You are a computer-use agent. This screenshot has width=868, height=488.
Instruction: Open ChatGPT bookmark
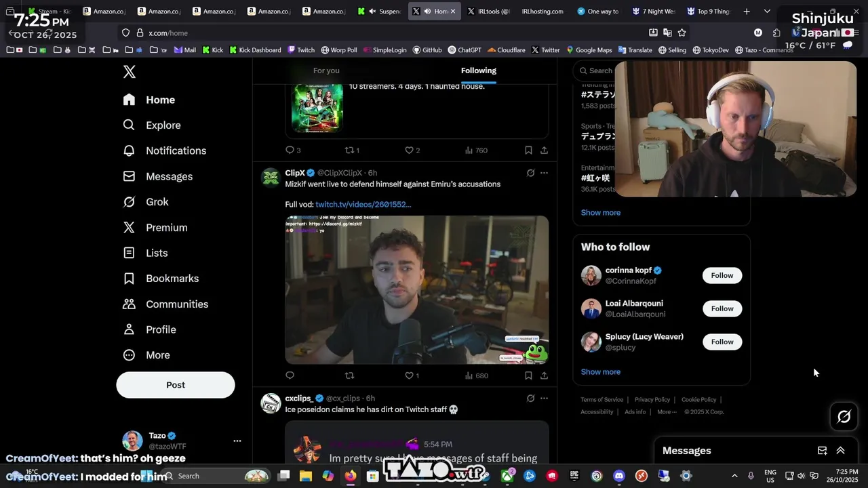point(464,49)
